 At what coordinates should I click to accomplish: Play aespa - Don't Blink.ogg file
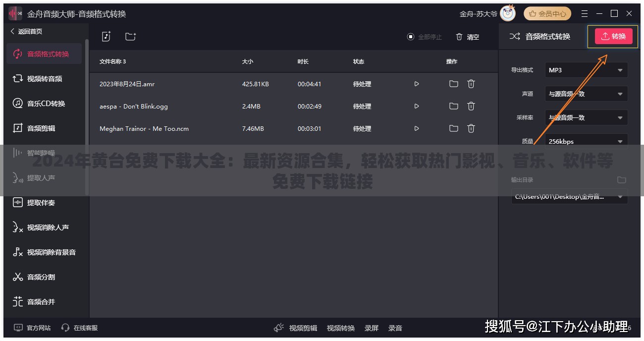pos(417,106)
